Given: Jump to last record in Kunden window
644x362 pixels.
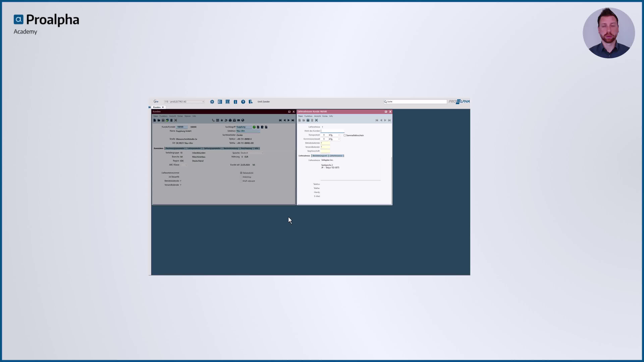Looking at the screenshot, I should (x=293, y=120).
